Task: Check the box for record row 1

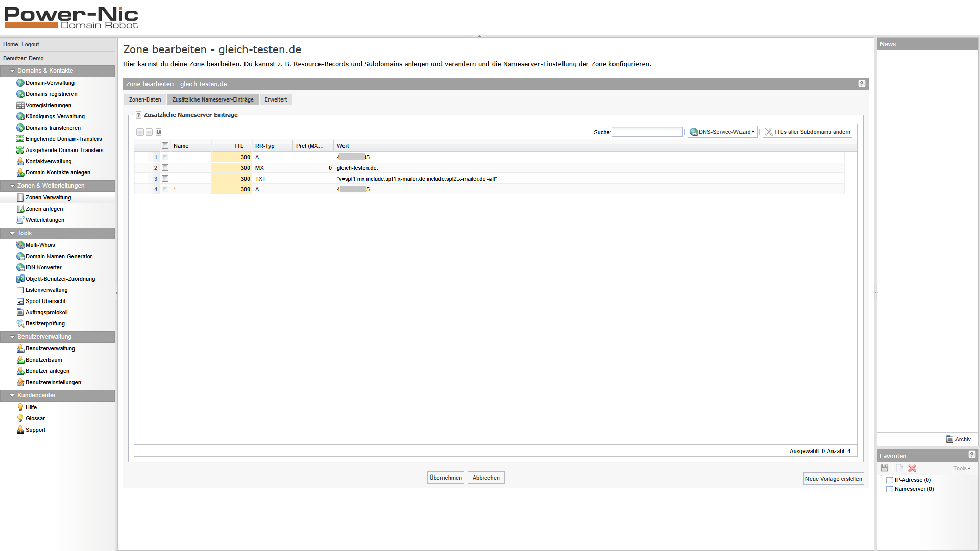Action: point(165,157)
